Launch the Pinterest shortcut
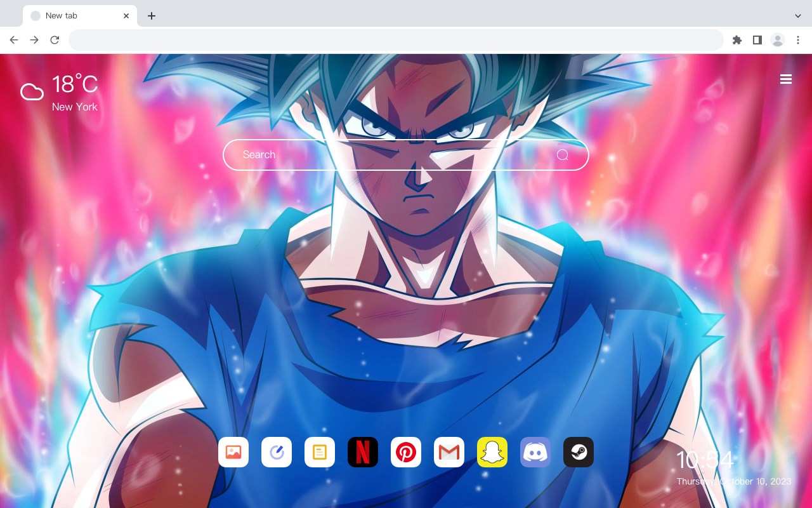The image size is (812, 508). click(x=406, y=452)
